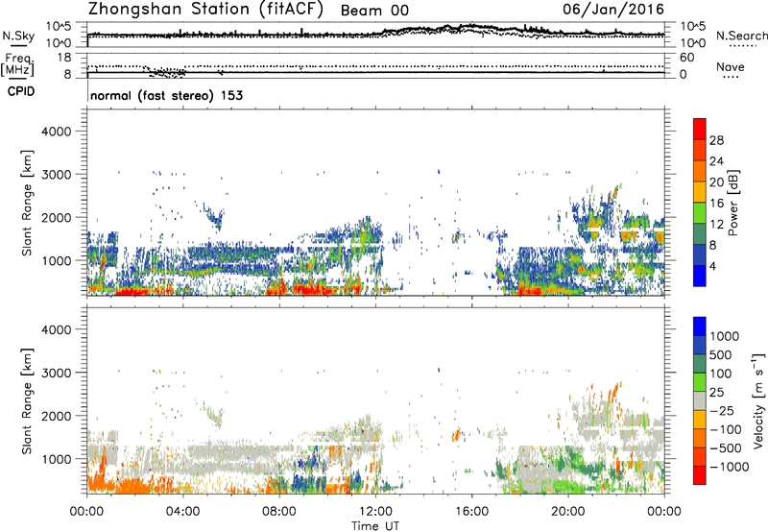768x532 pixels.
Task: Click the -1000 label on the velocity color bar
Action: (x=730, y=467)
